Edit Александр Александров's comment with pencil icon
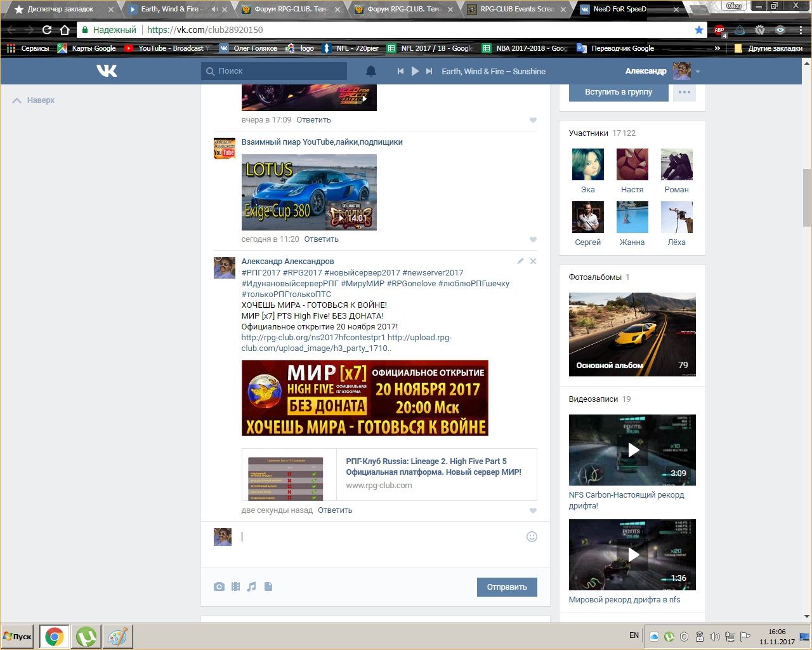This screenshot has height=650, width=812. pos(520,261)
